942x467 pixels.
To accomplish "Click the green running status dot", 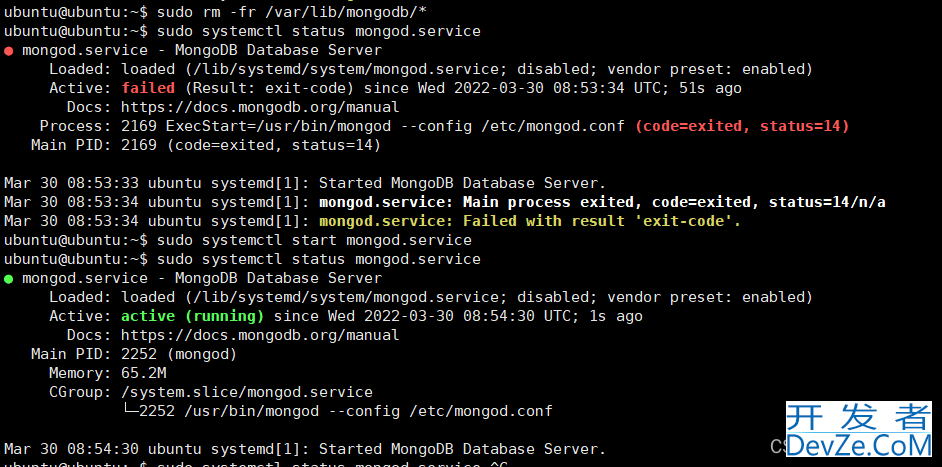I will [x=8, y=279].
